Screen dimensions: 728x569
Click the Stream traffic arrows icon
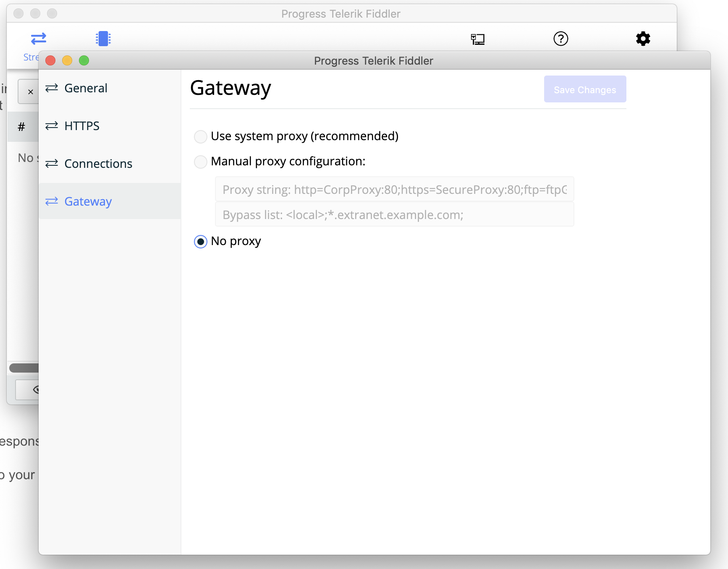click(38, 39)
